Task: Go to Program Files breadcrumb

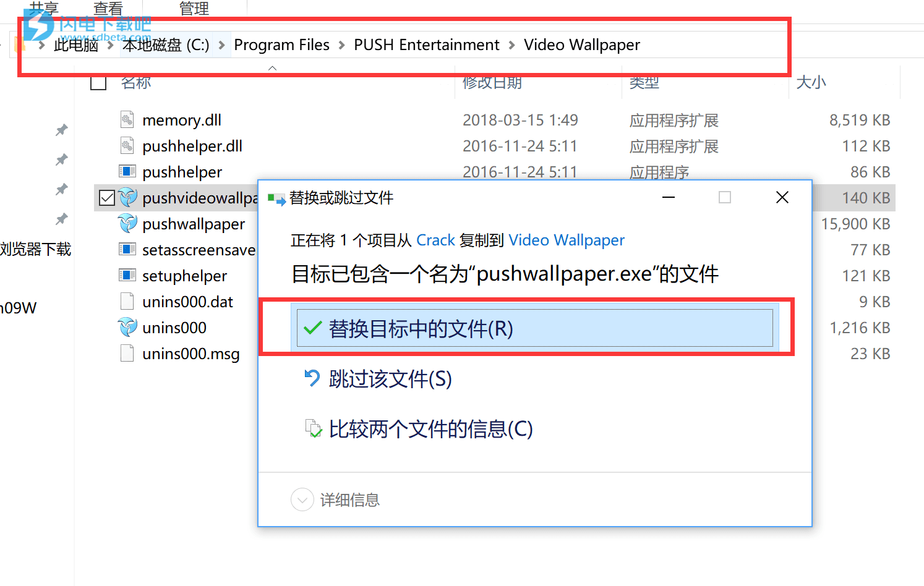Action: click(281, 45)
